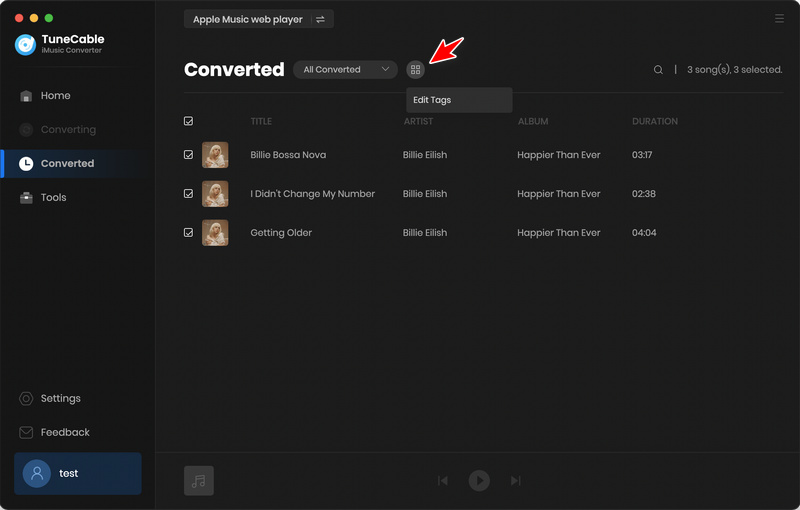Click the Getting Older album thumbnail
The height and width of the screenshot is (510, 800).
point(215,233)
